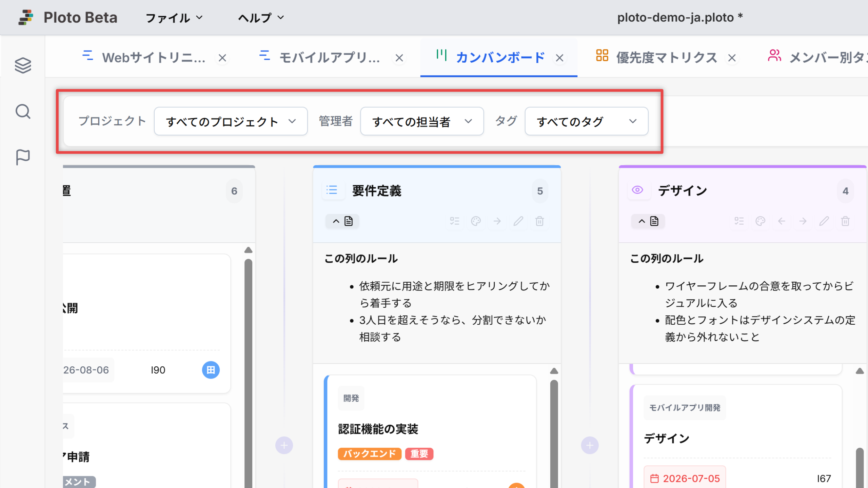Move 要件定義 column to the right
The height and width of the screenshot is (488, 868).
click(x=497, y=221)
